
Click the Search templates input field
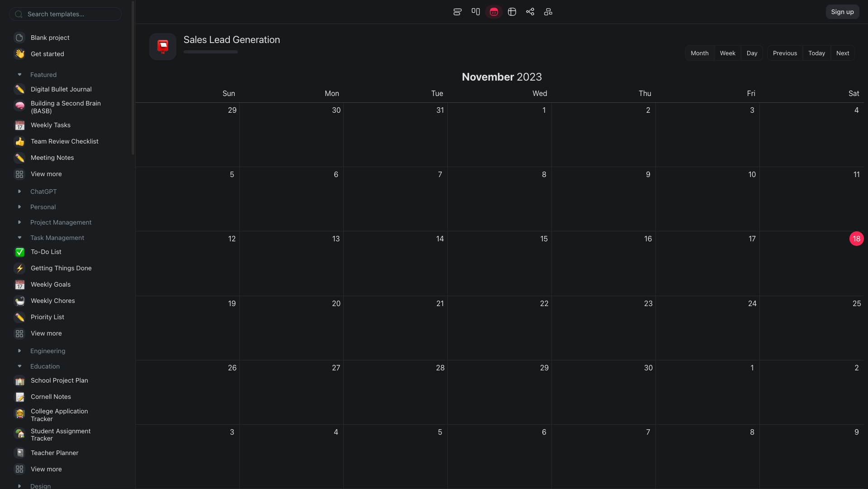pyautogui.click(x=65, y=14)
